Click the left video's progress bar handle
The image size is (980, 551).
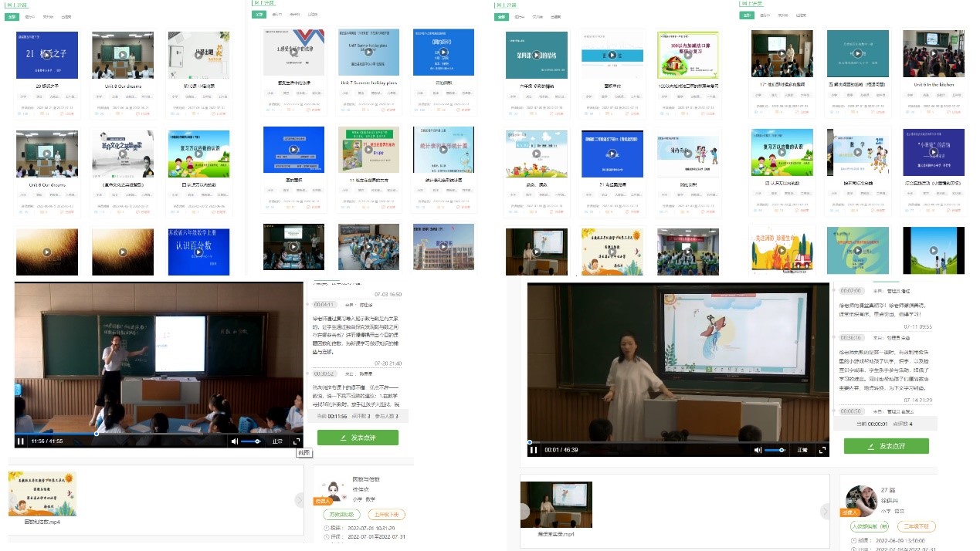tap(97, 433)
